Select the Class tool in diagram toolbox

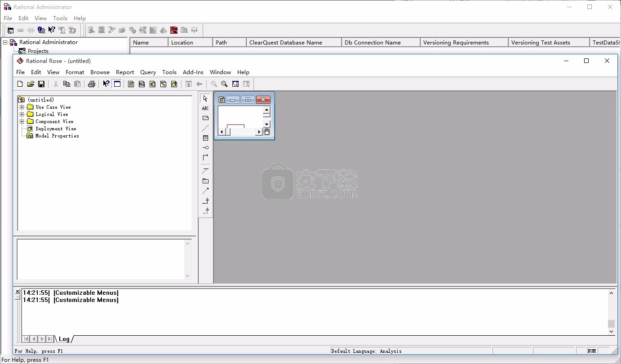205,138
